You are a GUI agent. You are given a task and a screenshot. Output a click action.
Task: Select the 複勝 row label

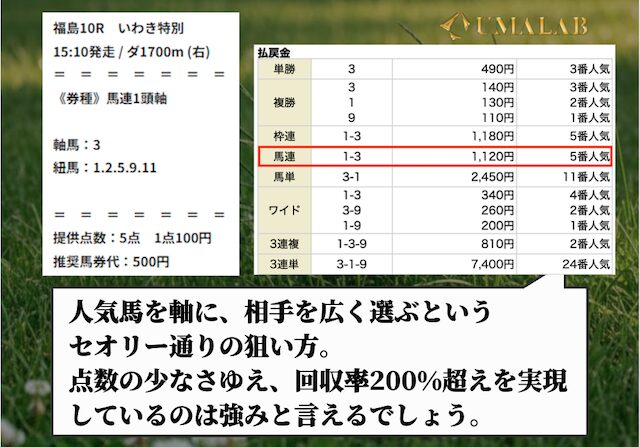(284, 102)
